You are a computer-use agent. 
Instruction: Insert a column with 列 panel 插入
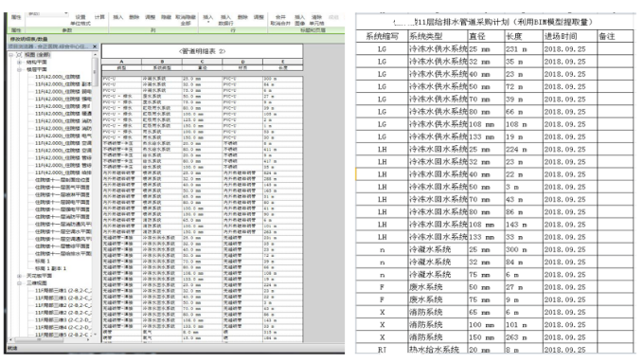pyautogui.click(x=117, y=17)
